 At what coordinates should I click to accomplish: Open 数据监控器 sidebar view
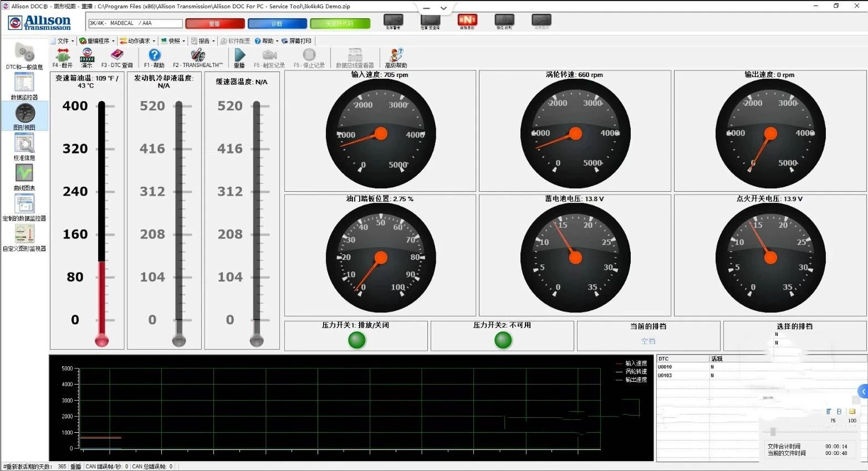(x=24, y=85)
